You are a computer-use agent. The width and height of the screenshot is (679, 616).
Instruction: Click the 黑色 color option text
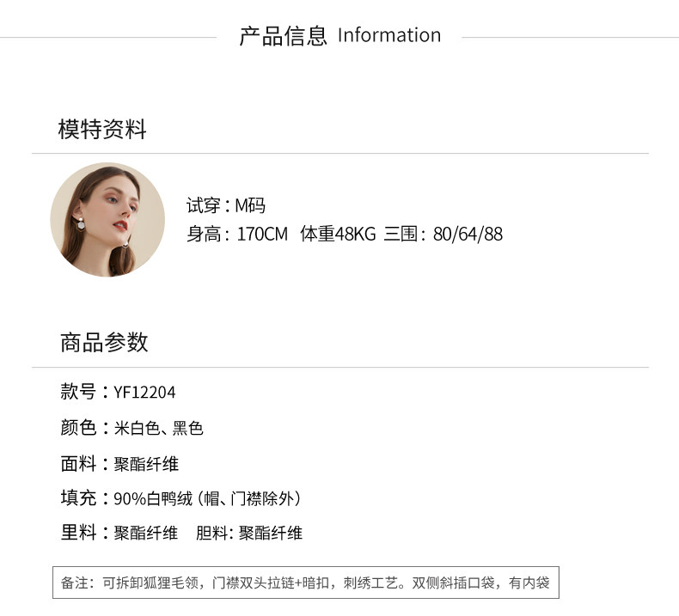pos(188,428)
